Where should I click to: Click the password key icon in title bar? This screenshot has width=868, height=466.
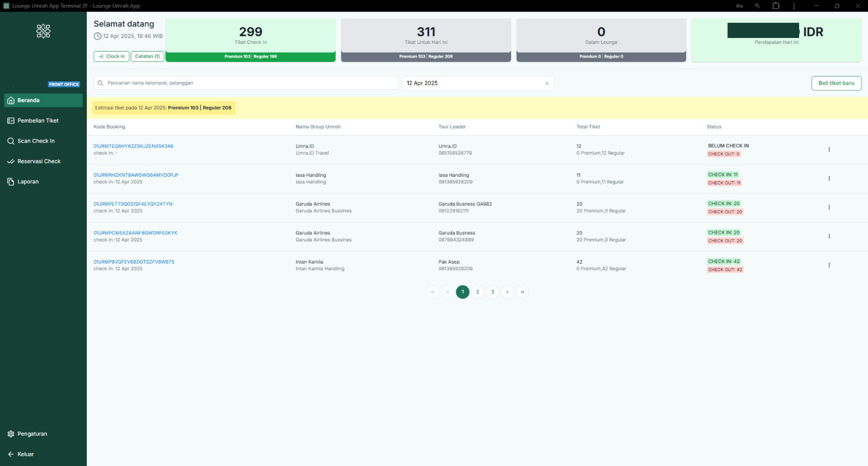coord(739,6)
